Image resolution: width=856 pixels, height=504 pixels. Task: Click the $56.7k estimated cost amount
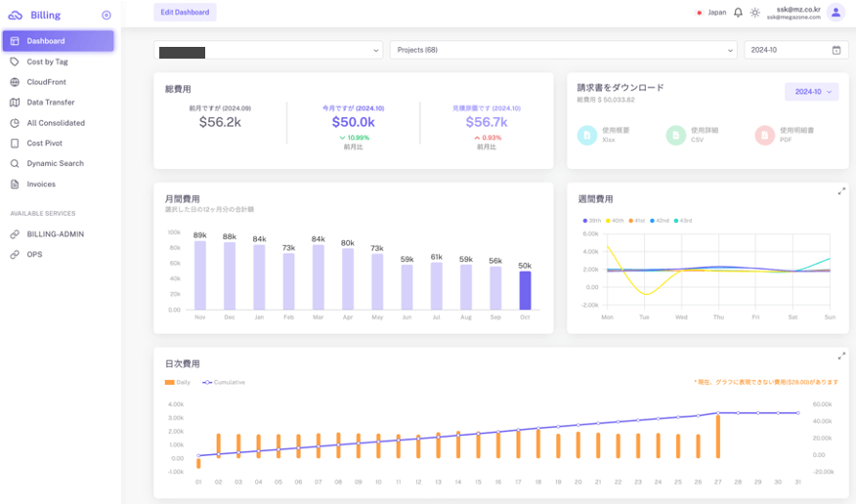pos(487,122)
